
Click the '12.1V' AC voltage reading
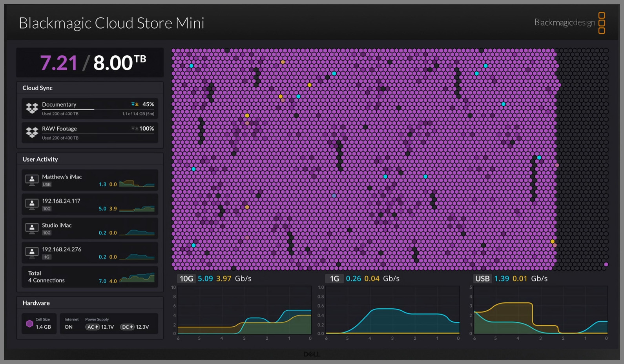click(x=108, y=327)
